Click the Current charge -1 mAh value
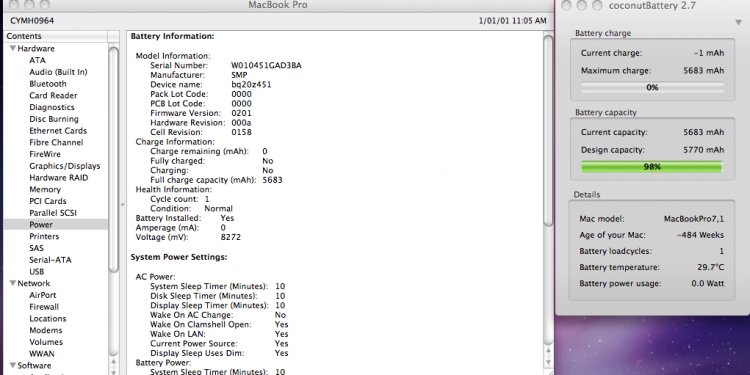750x375 pixels. pos(708,53)
